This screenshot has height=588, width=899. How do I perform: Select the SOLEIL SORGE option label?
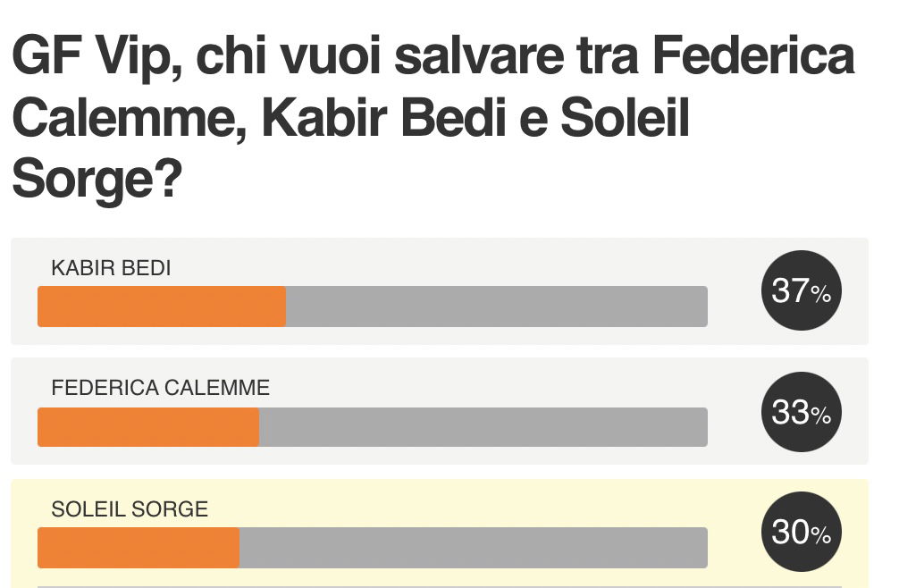click(x=130, y=508)
